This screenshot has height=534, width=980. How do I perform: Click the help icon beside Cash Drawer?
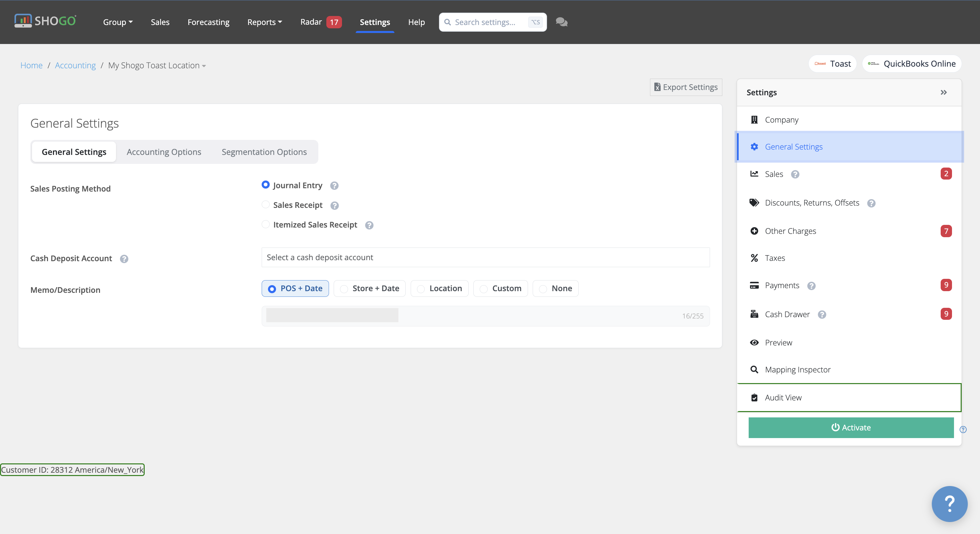[x=822, y=315]
